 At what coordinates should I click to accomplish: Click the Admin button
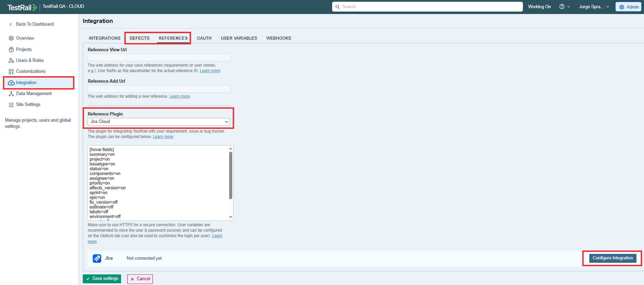628,7
